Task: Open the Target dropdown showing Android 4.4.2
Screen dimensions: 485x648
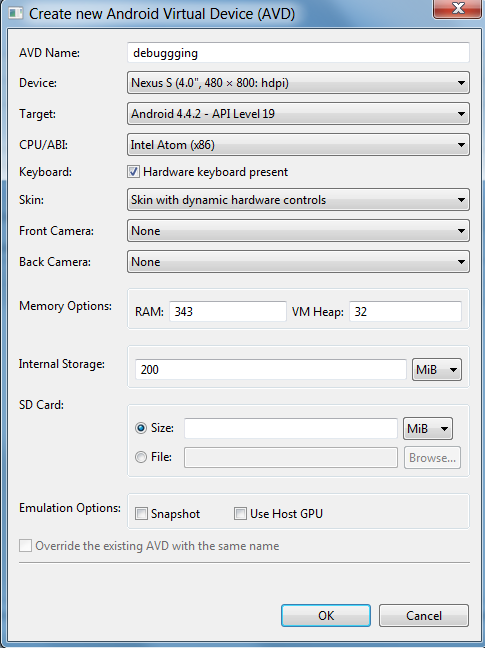Action: [x=298, y=114]
